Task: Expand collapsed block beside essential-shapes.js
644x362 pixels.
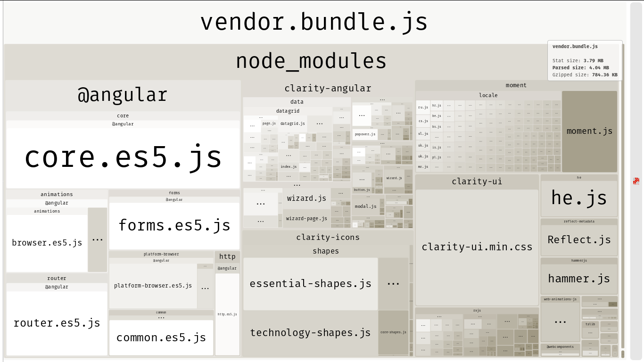Action: (393, 284)
